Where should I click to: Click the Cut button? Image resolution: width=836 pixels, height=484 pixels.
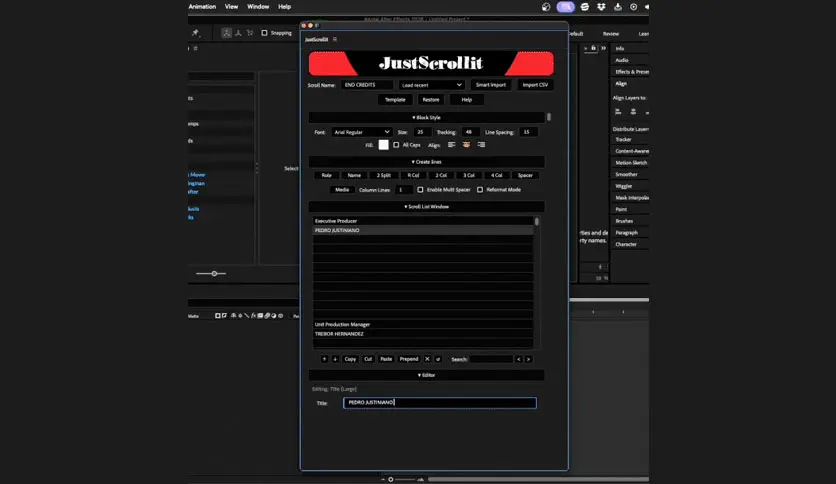tap(368, 359)
